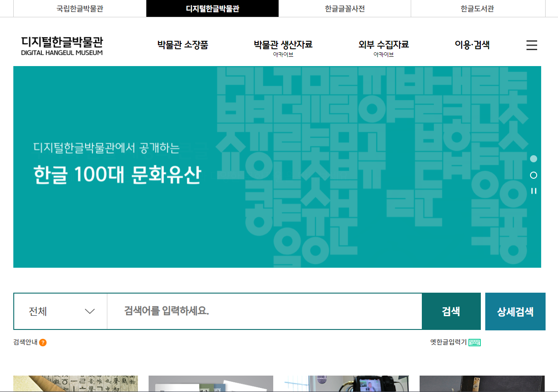Viewport: 558px width, 392px height.
Task: Select the 디지털한글박물관 active tab
Action: click(x=212, y=8)
